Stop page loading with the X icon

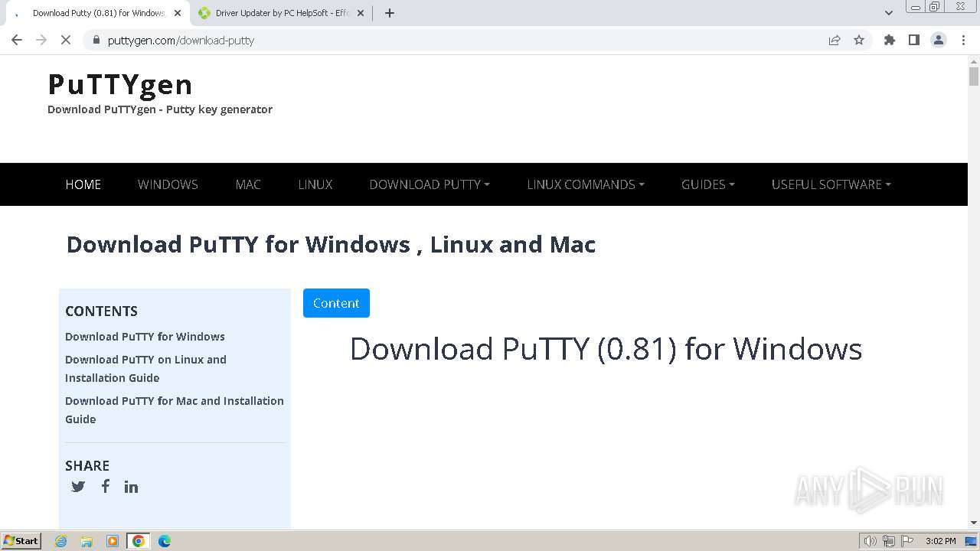(66, 40)
